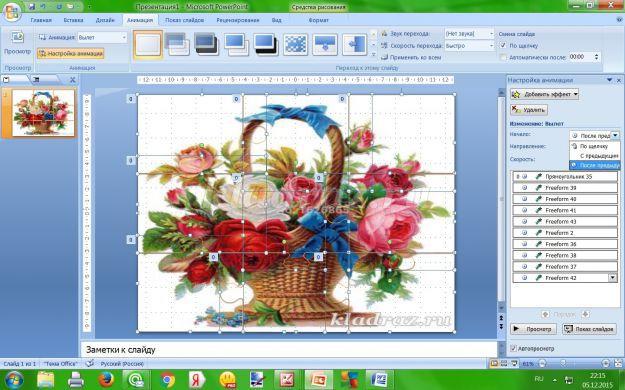Toggle the По щелчку slide advance checkbox

click(503, 45)
